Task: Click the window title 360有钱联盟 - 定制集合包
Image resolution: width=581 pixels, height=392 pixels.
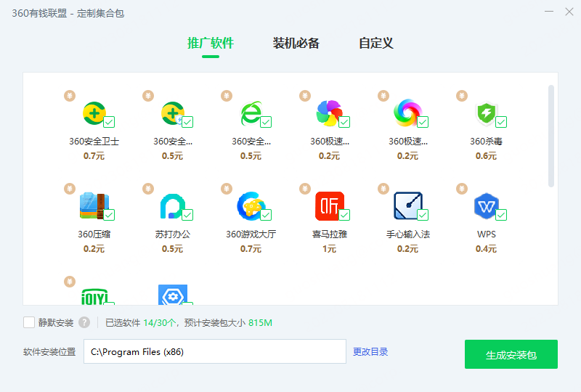Action: pyautogui.click(x=68, y=13)
